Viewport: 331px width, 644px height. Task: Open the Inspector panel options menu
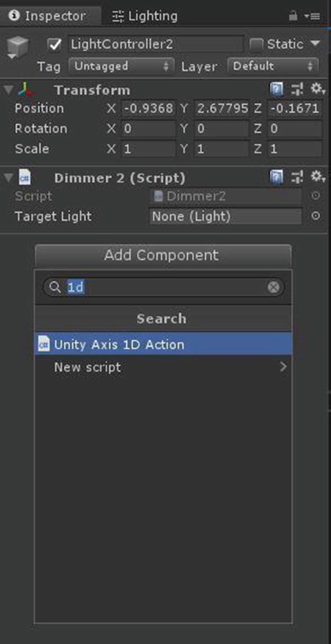(313, 16)
